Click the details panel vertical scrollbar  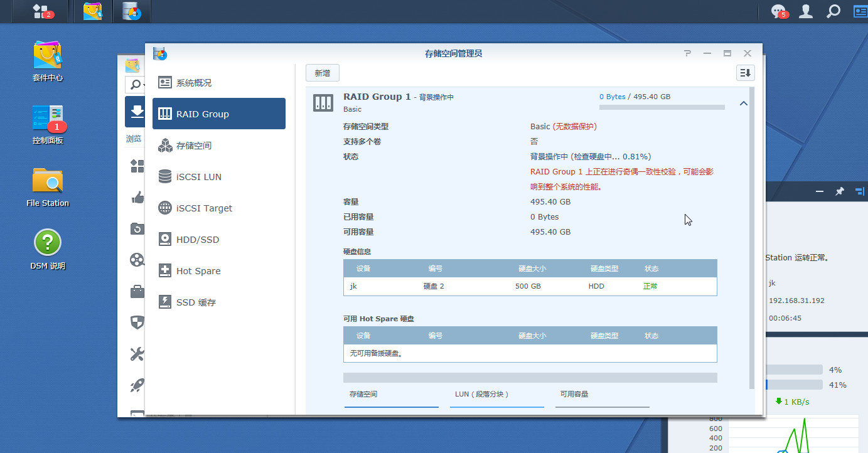coord(752,238)
